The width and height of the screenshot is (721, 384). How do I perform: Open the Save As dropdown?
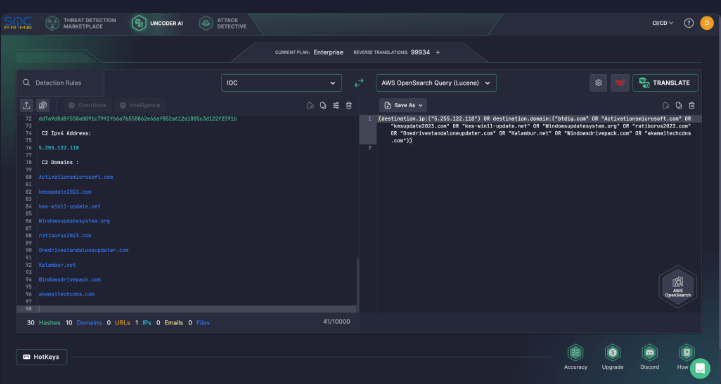click(x=403, y=105)
